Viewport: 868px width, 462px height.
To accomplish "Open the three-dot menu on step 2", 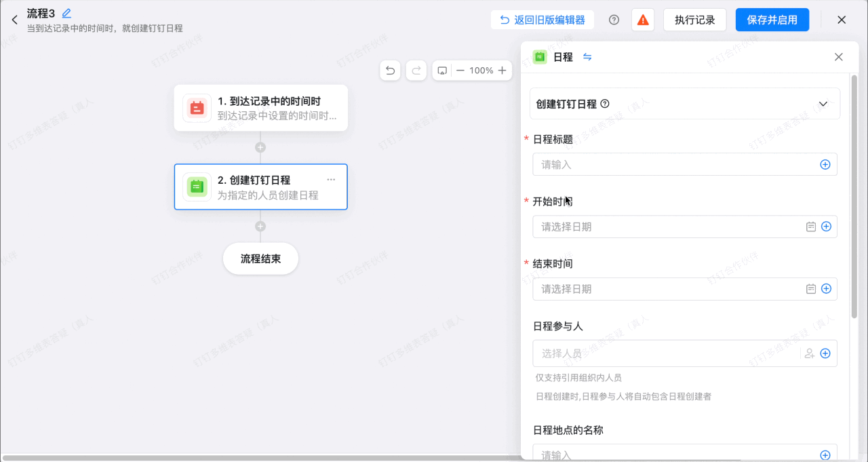I will click(331, 180).
